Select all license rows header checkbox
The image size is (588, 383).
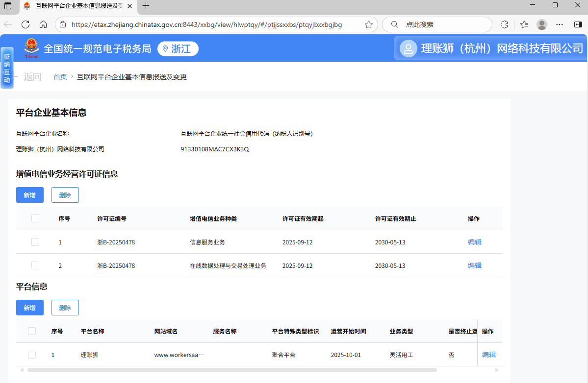coord(35,218)
